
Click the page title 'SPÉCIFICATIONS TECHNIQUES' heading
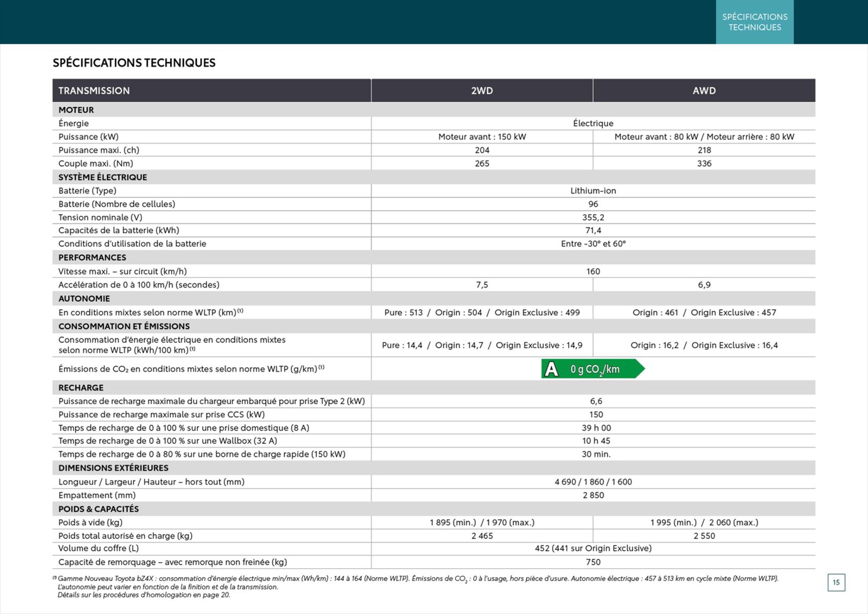134,63
